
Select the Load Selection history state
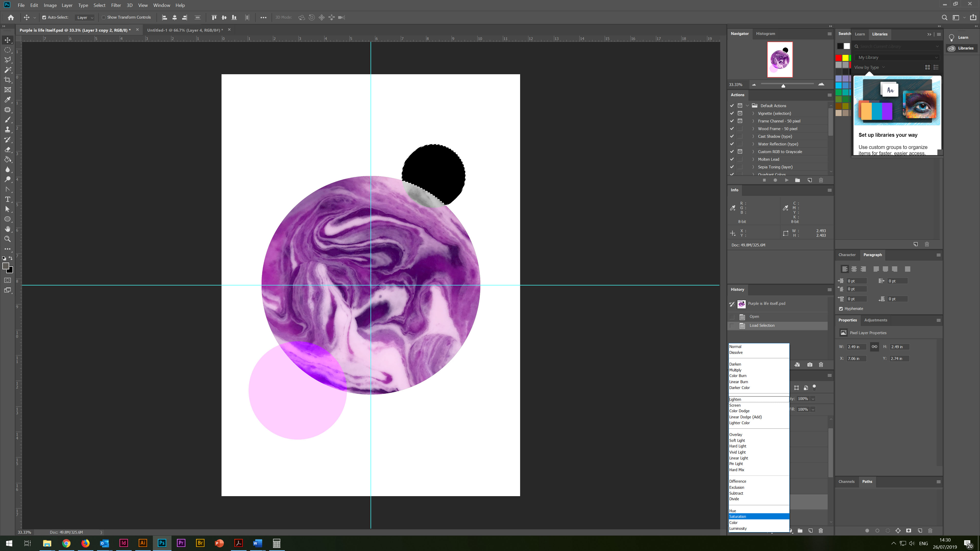(x=762, y=325)
